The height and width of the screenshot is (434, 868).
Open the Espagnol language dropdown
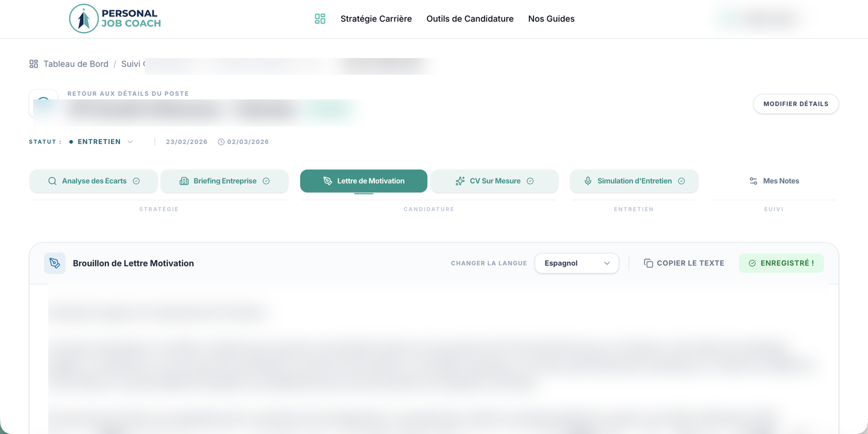click(x=576, y=263)
